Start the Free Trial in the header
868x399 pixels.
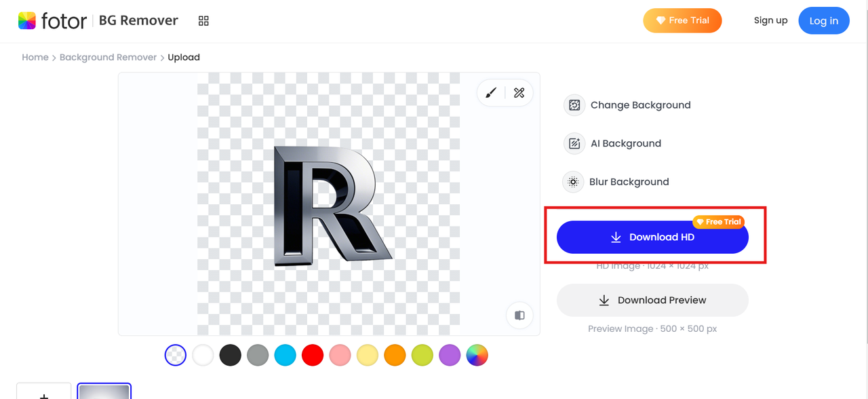click(682, 20)
